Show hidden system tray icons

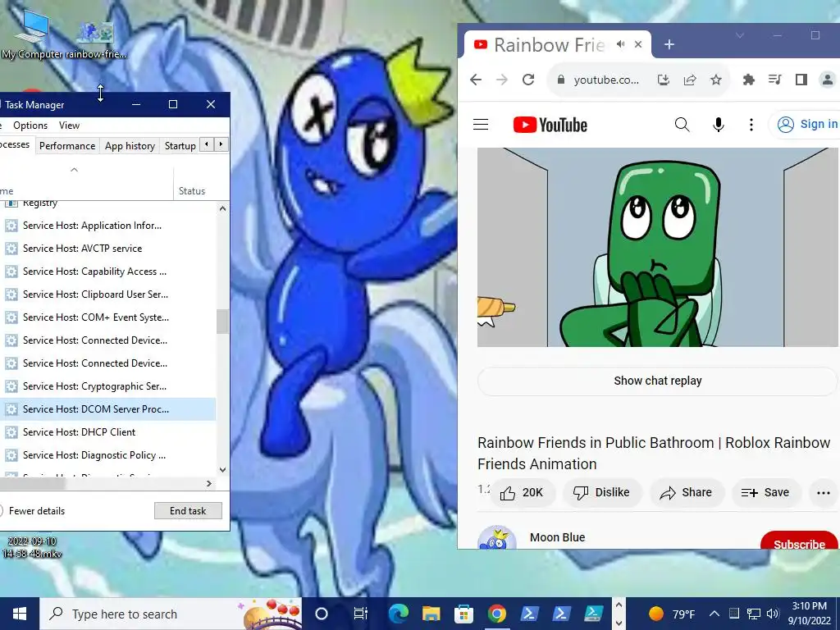(714, 614)
